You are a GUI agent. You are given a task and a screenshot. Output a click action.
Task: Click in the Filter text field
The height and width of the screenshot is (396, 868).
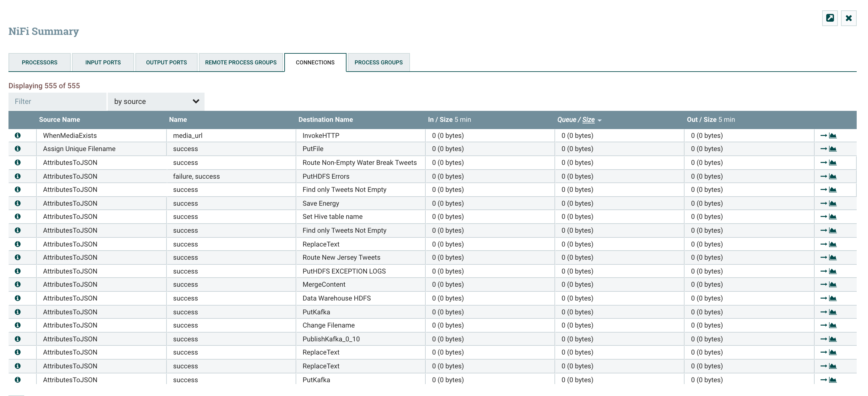57,102
